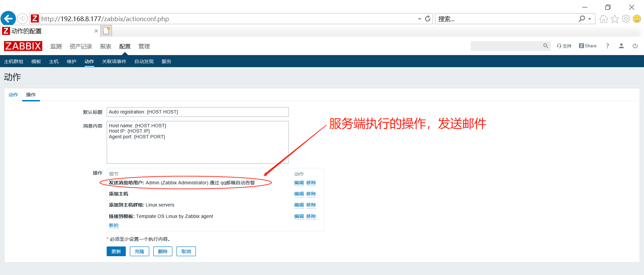Click the 消息内容 text area
The width and height of the screenshot is (644, 275).
[x=198, y=142]
